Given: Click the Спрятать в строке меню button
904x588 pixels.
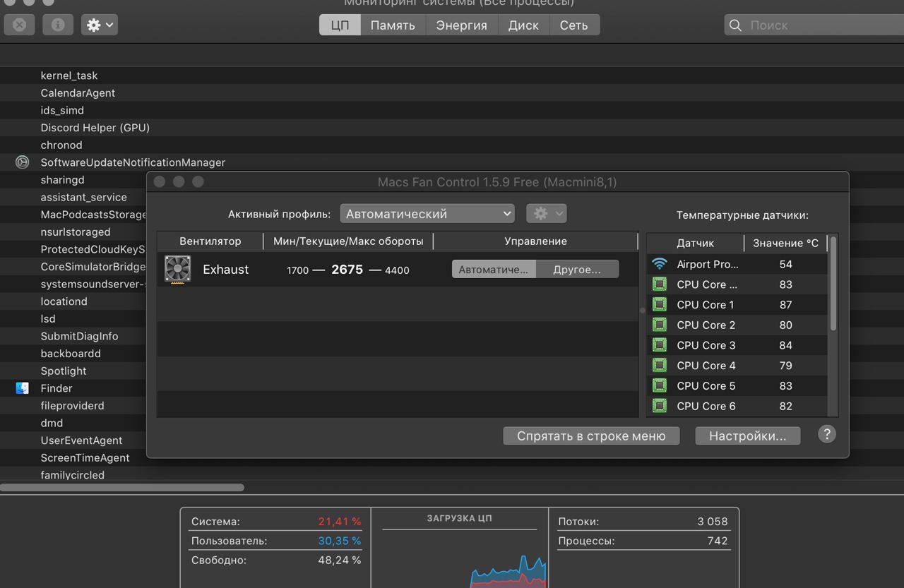Looking at the screenshot, I should pyautogui.click(x=591, y=436).
